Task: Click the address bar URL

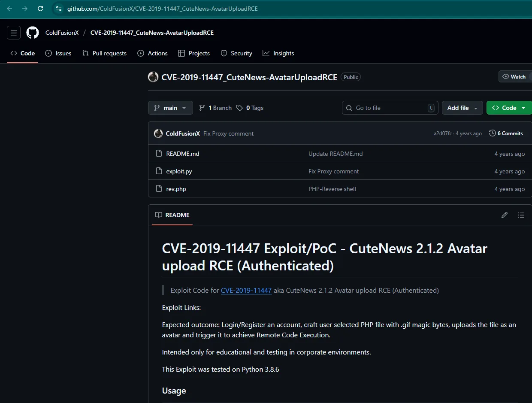Action: pyautogui.click(x=163, y=9)
